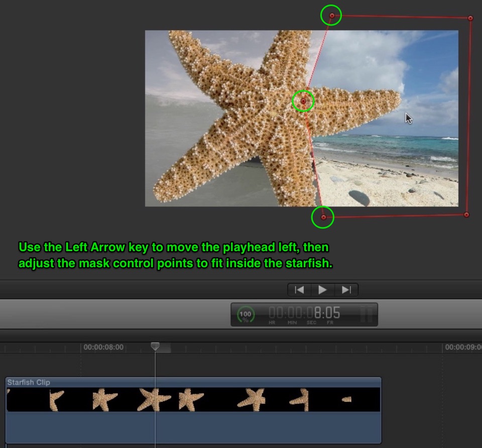
Task: Click the sideways starfish thumbnail near clip end
Action: pyautogui.click(x=299, y=400)
